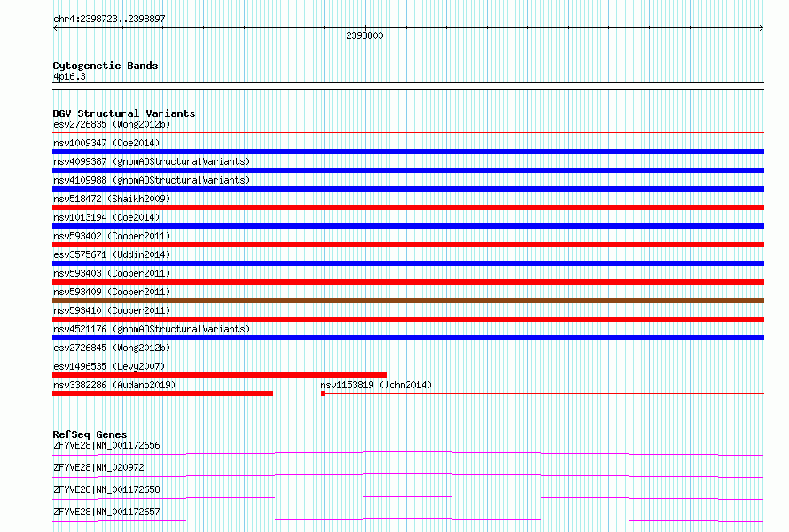This screenshot has height=532, width=789.
Task: Click the 2398800 ruler position label
Action: (365, 35)
